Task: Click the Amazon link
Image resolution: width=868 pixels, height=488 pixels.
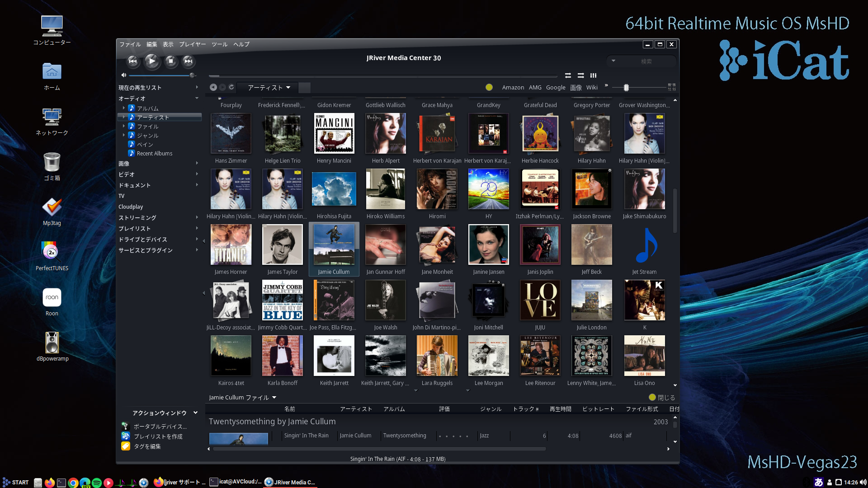Action: (513, 88)
